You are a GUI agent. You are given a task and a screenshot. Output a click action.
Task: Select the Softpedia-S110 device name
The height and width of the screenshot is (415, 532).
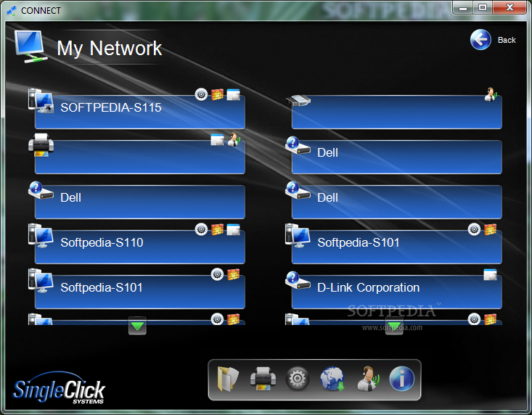[x=102, y=242]
